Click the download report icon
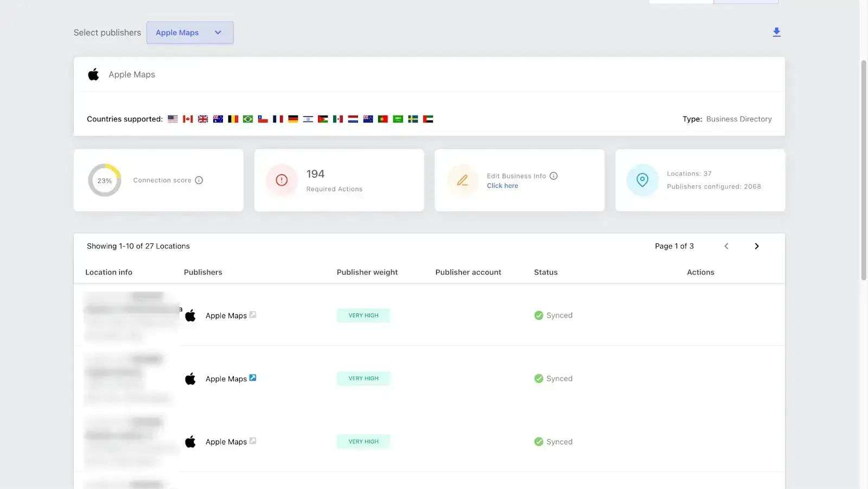The height and width of the screenshot is (489, 868). [x=776, y=32]
